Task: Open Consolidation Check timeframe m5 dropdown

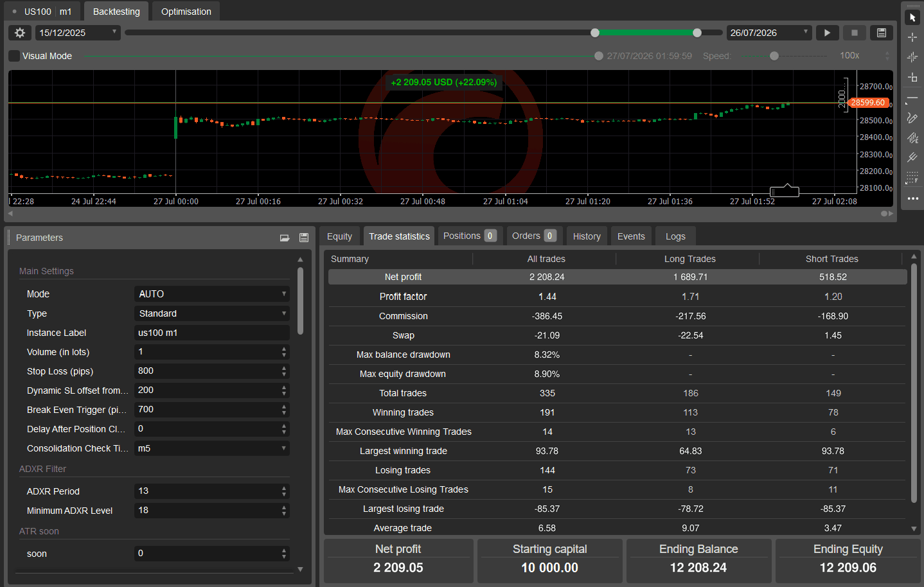Action: pos(212,448)
